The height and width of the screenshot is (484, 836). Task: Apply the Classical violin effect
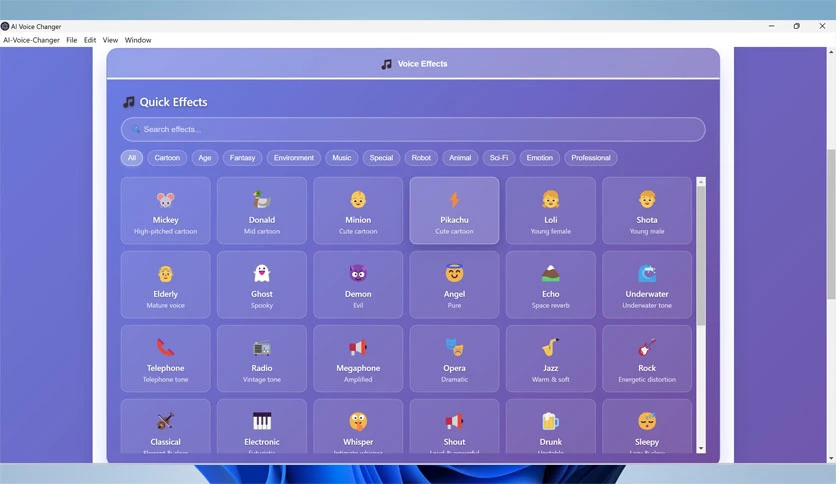[x=165, y=426]
